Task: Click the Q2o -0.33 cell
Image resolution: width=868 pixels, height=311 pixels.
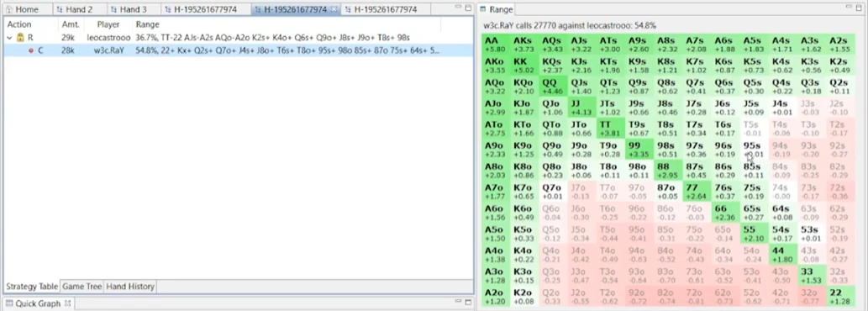Action: (x=553, y=297)
